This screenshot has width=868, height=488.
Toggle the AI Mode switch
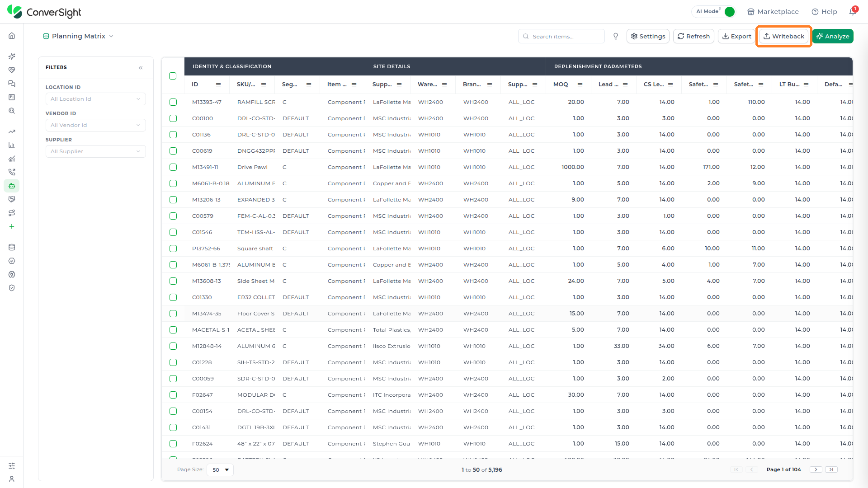[x=729, y=12]
